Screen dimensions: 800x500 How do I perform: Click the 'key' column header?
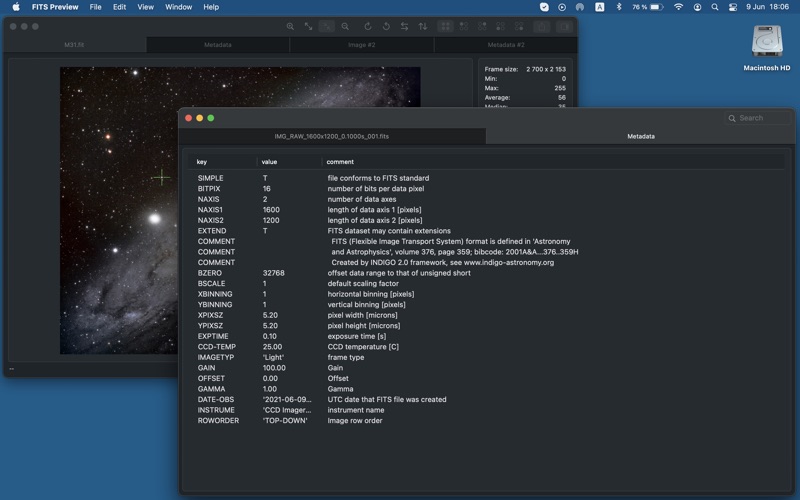tap(202, 162)
